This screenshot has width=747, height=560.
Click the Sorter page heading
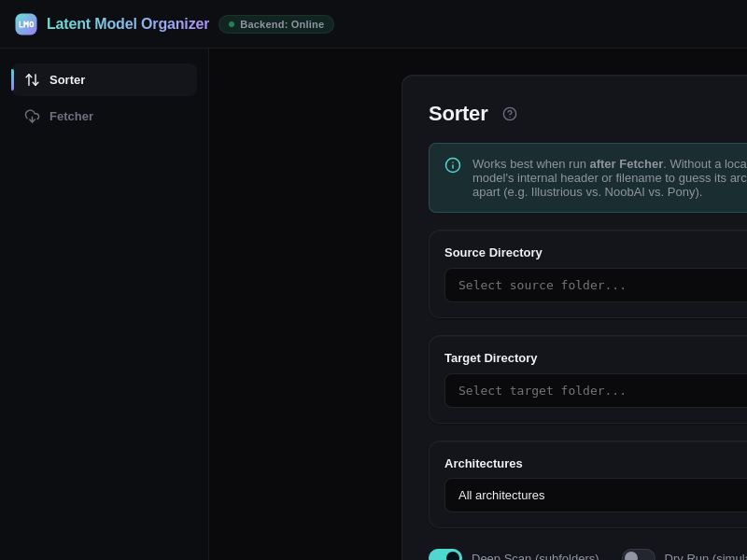point(458,114)
